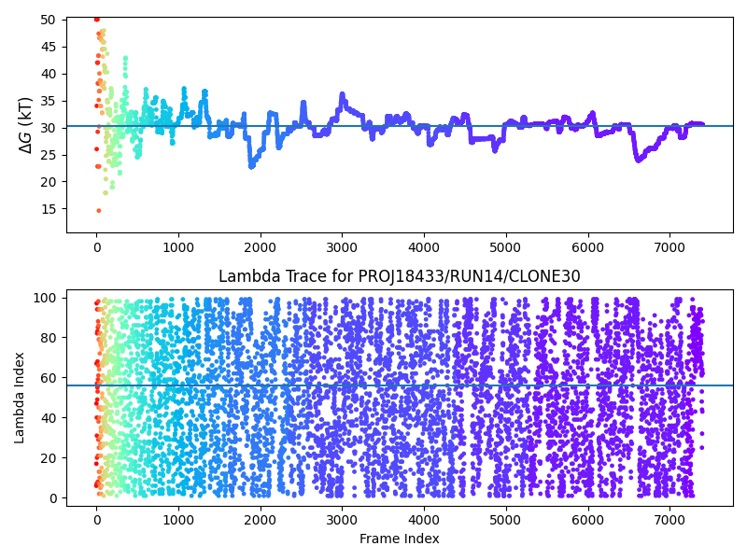The image size is (747, 560).
Task: Click the lowest red point in the ΔG plot
Action: (x=98, y=210)
